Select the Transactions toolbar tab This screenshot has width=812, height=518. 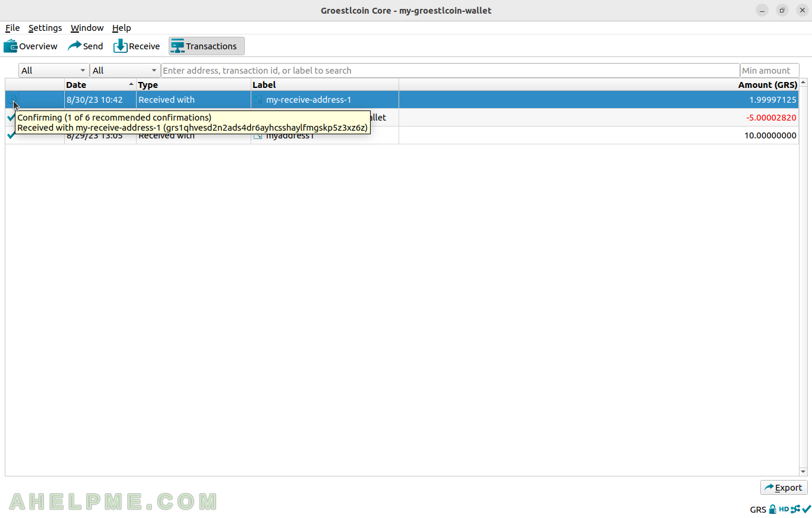tap(206, 46)
